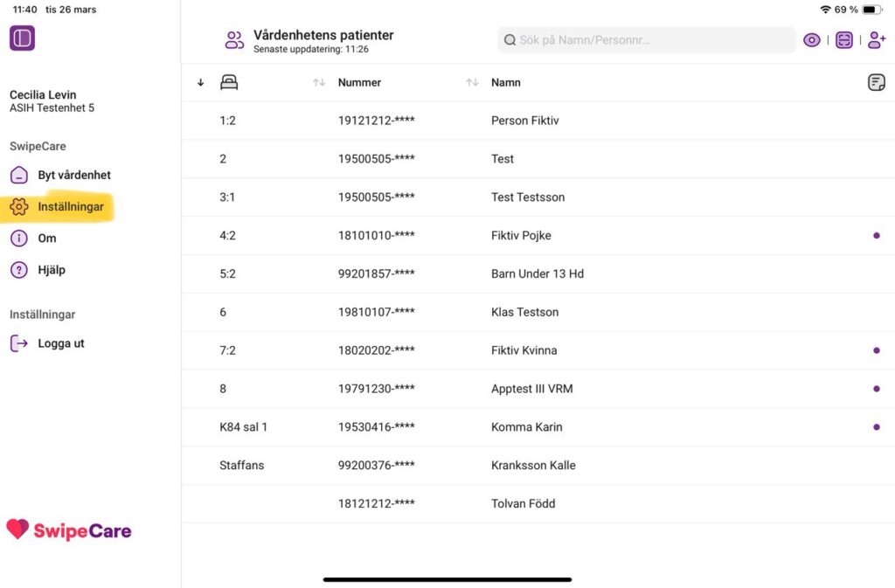
Task: Click the Om info icon
Action: [19, 239]
